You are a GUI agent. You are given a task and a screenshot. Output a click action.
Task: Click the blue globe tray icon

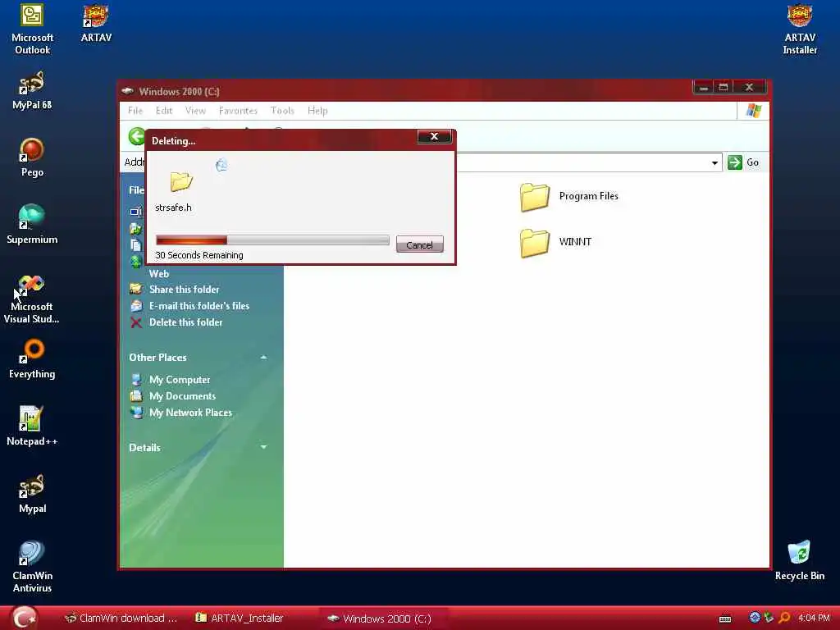755,618
